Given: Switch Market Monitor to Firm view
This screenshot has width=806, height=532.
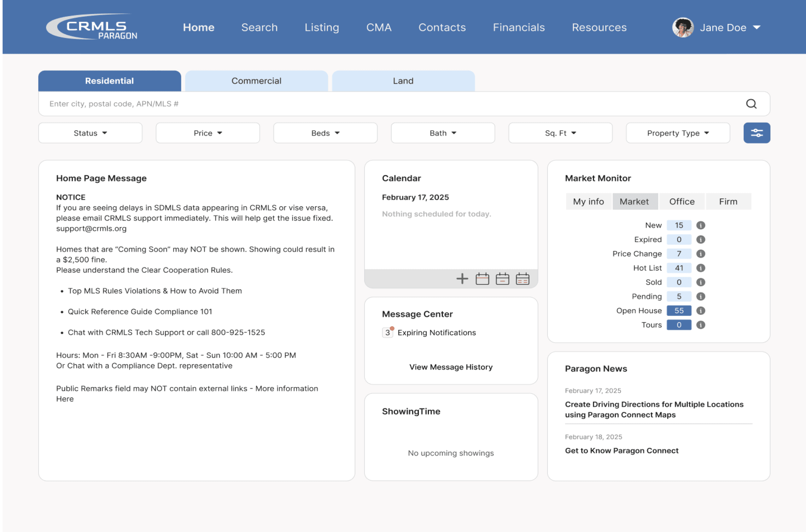Looking at the screenshot, I should pyautogui.click(x=728, y=201).
